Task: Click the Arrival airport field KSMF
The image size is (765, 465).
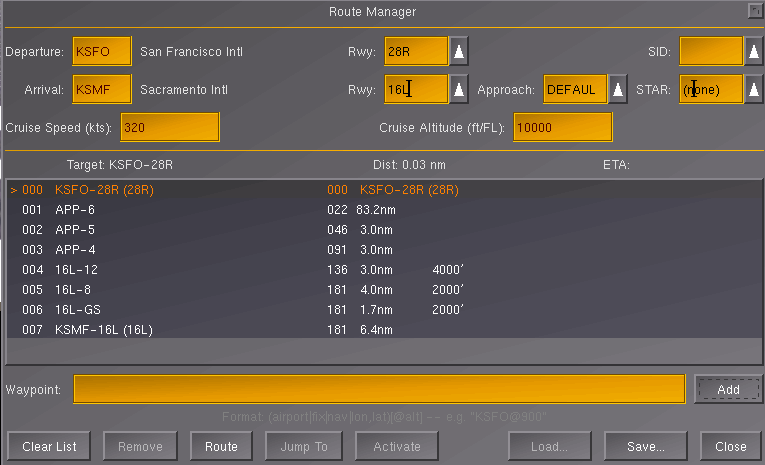Action: point(102,89)
